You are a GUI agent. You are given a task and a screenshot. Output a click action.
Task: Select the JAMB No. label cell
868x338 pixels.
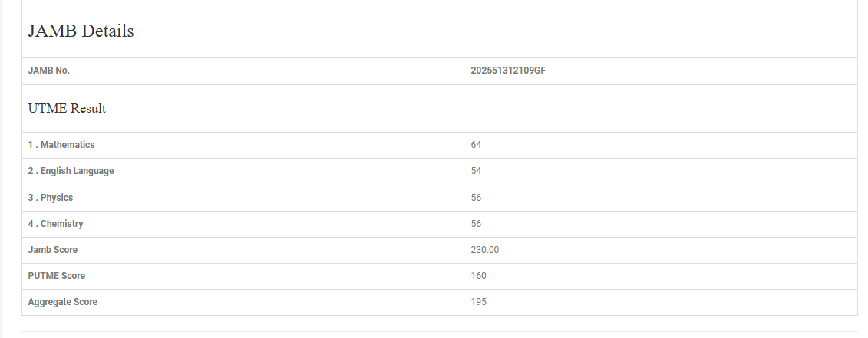[49, 71]
